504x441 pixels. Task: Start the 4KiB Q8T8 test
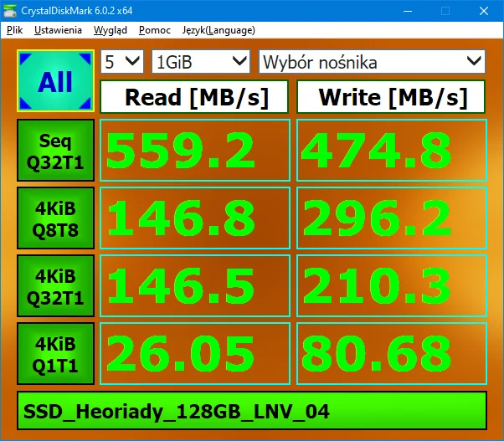click(x=55, y=218)
